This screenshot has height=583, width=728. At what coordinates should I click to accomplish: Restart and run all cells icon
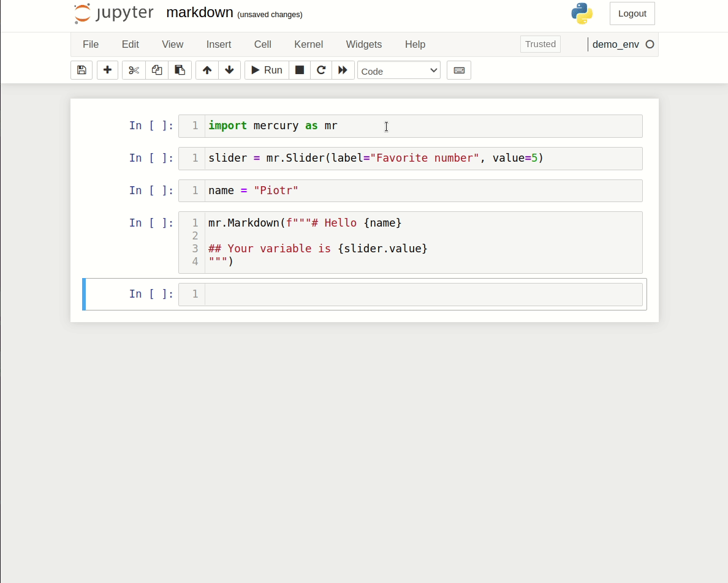[x=343, y=70]
